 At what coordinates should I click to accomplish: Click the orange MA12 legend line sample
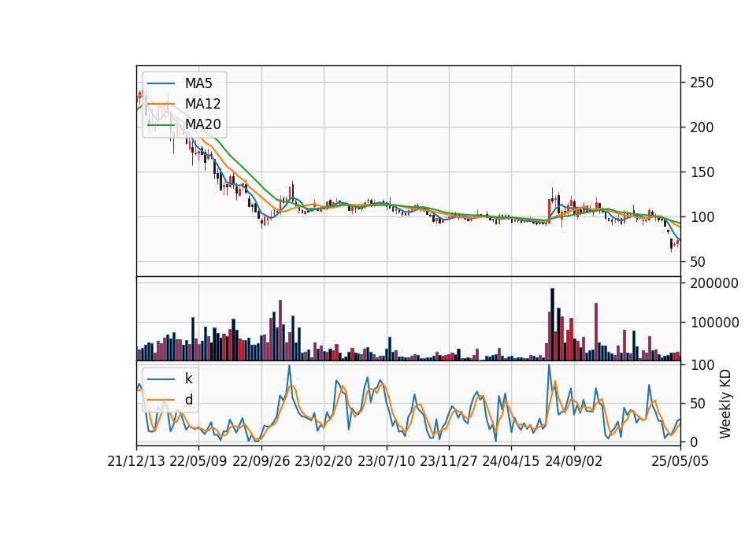161,104
